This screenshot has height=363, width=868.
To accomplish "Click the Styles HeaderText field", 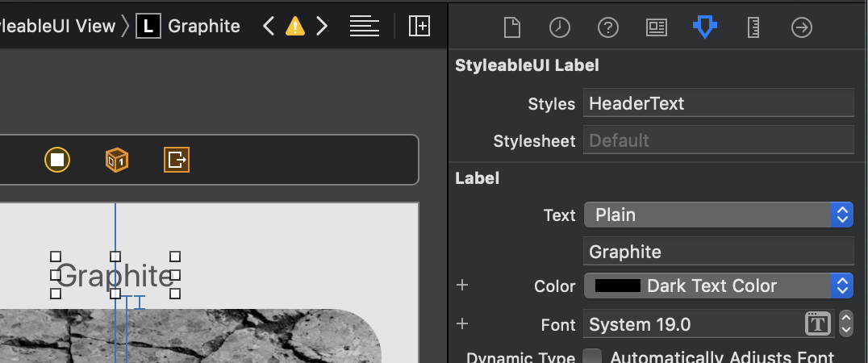I will [717, 103].
